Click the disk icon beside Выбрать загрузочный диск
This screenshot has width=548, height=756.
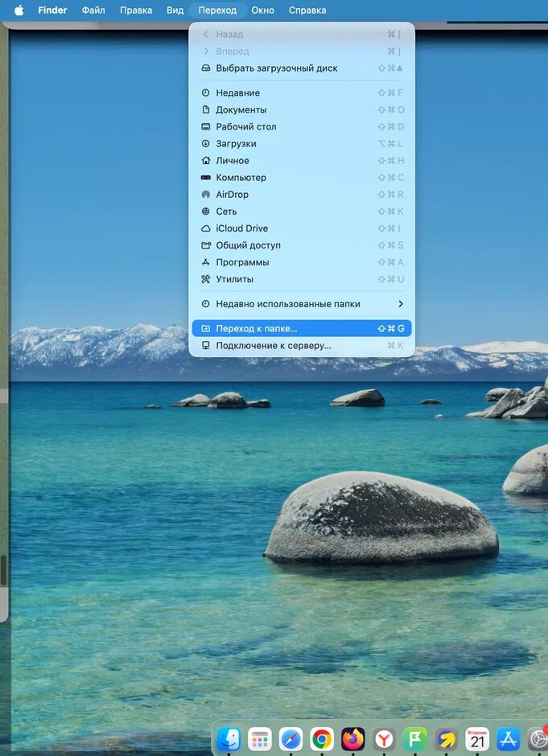(205, 68)
